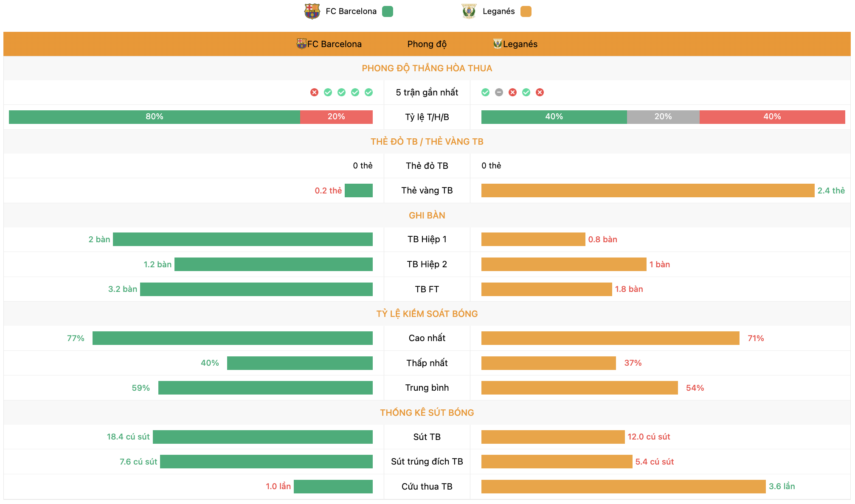This screenshot has width=855, height=504.
Task: Click Leganés' 20% draw bar segment
Action: pyautogui.click(x=663, y=117)
